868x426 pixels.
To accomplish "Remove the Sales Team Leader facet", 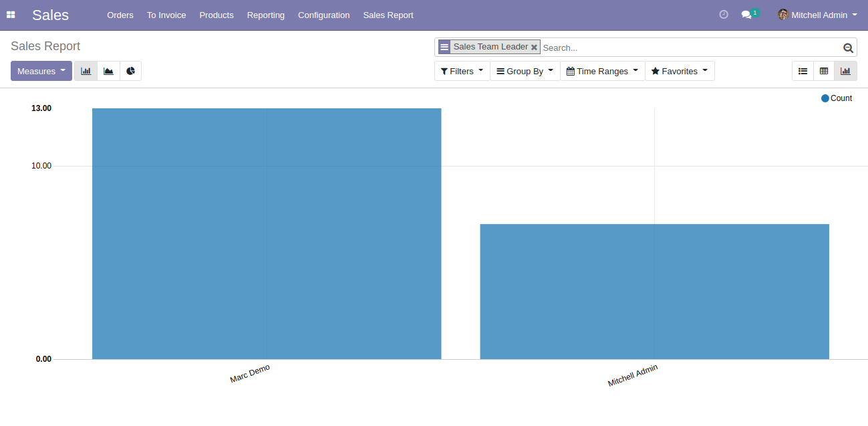I will point(534,47).
